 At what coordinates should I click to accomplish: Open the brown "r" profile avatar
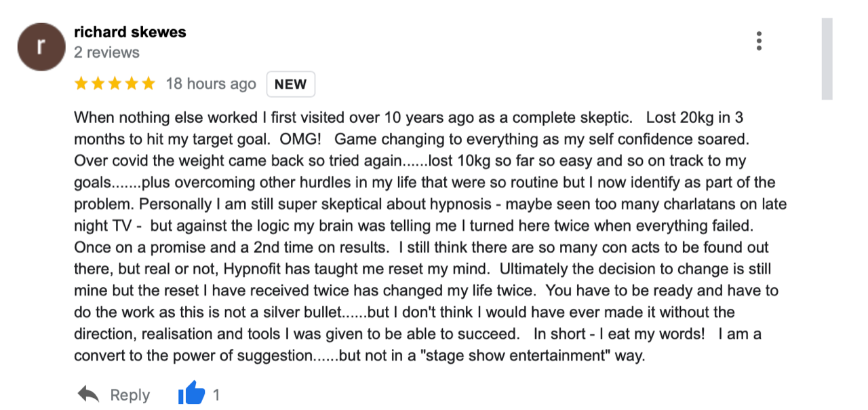41,46
